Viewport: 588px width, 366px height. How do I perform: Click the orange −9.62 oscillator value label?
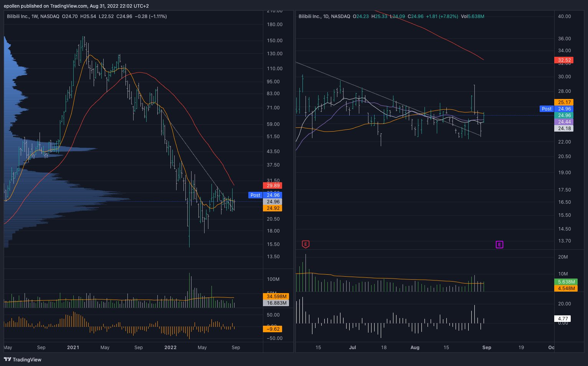[273, 329]
